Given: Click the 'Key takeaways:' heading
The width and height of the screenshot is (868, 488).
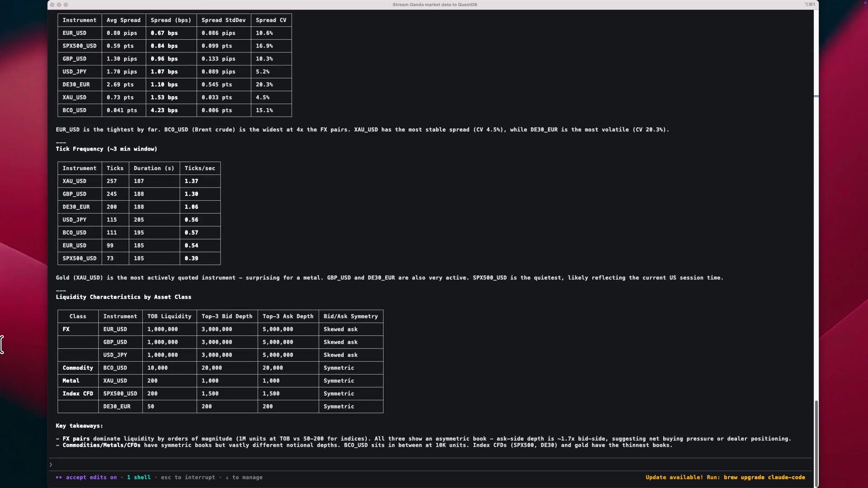Looking at the screenshot, I should pos(79,426).
